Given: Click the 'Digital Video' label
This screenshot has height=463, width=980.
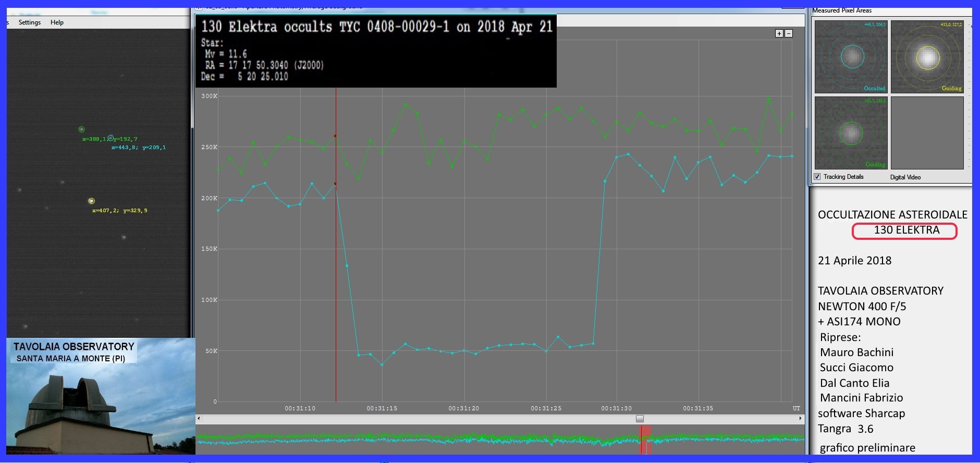Looking at the screenshot, I should click(905, 177).
